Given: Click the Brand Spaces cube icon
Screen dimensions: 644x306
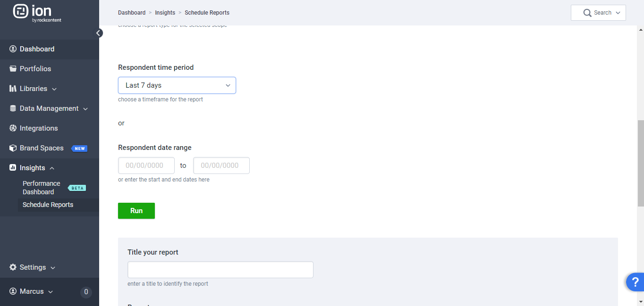Looking at the screenshot, I should coord(13,148).
